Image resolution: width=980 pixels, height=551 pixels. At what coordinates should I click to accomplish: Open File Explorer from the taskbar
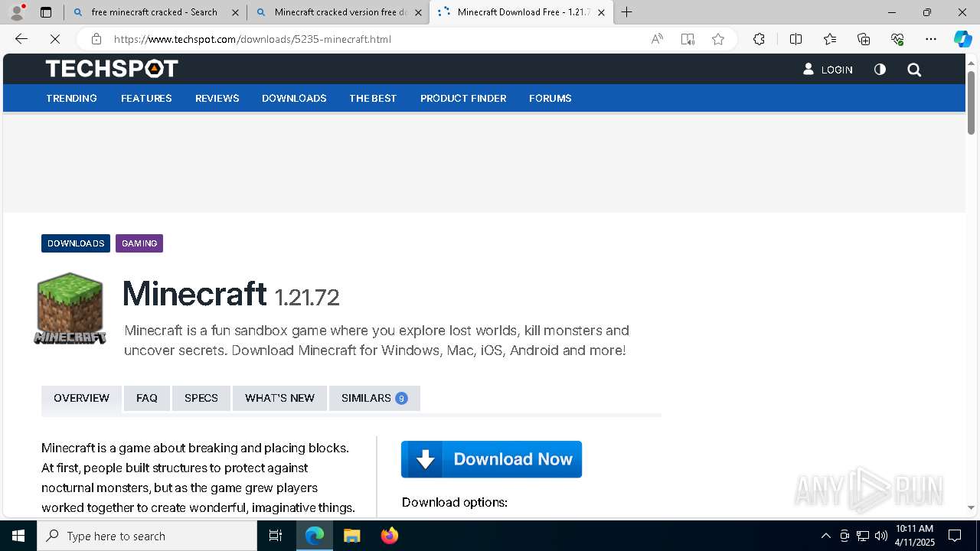[x=351, y=536]
